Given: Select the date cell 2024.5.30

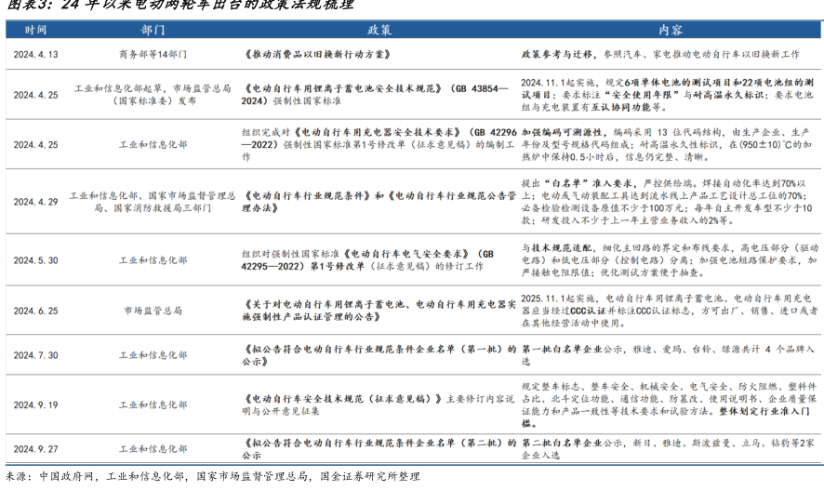Looking at the screenshot, I should tap(35, 260).
